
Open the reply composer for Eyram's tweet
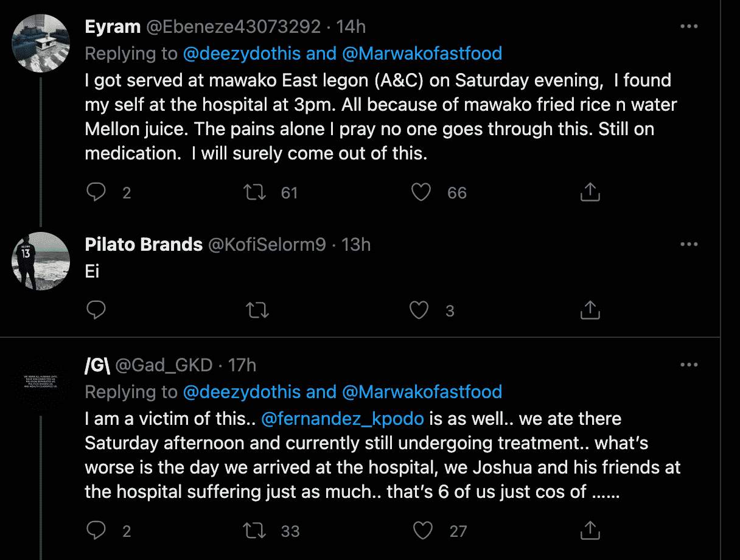[96, 192]
